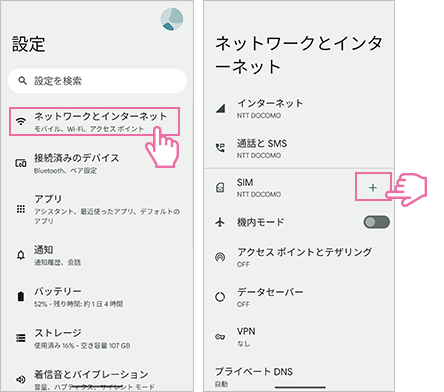Open 接続済みのデバイス settings entry

pyautogui.click(x=97, y=163)
